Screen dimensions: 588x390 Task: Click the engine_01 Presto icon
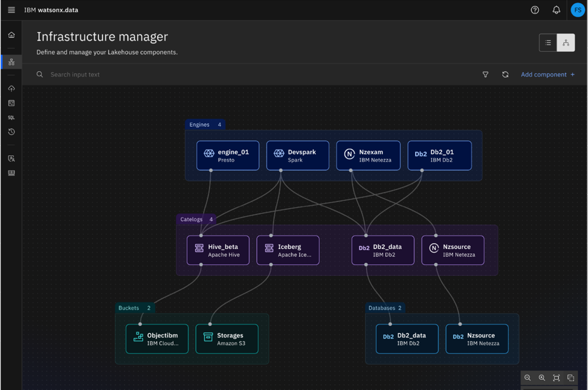pos(209,153)
